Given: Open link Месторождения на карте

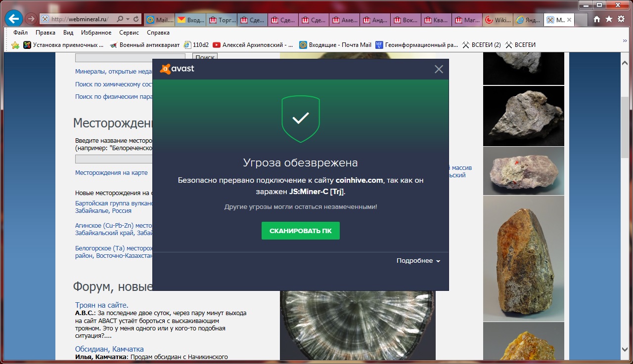Looking at the screenshot, I should [111, 173].
